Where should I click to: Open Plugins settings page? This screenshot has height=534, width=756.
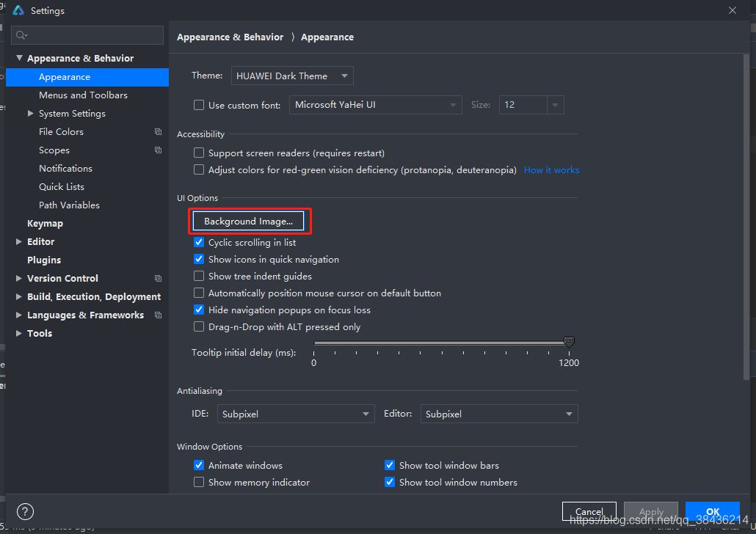[x=44, y=260]
